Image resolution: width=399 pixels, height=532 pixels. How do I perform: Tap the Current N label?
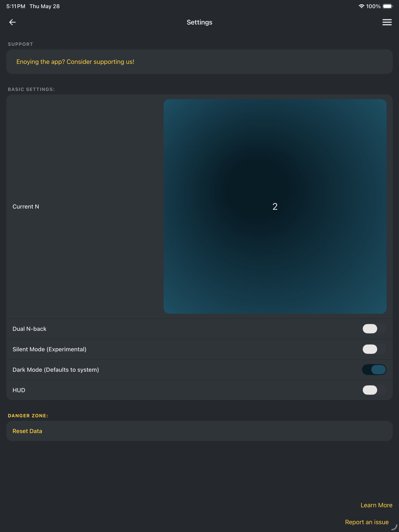[26, 207]
